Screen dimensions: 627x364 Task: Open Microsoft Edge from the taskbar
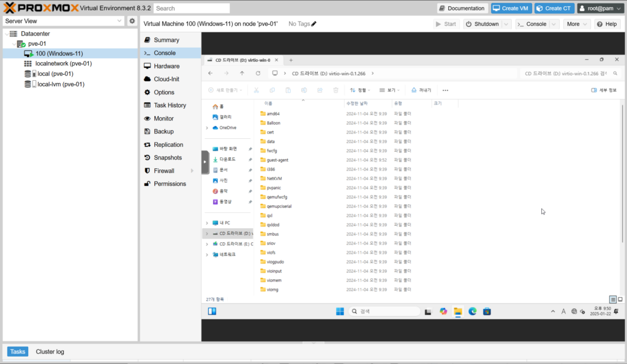[472, 311]
